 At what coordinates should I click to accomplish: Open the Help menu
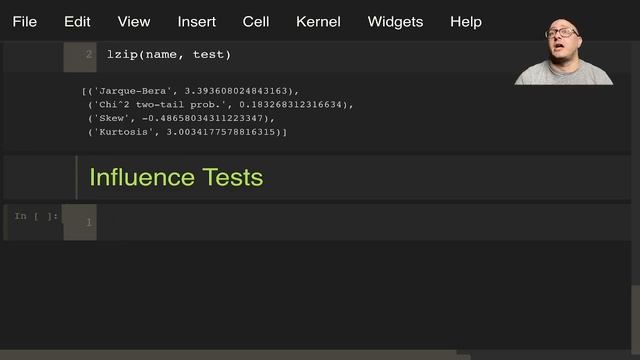[466, 22]
